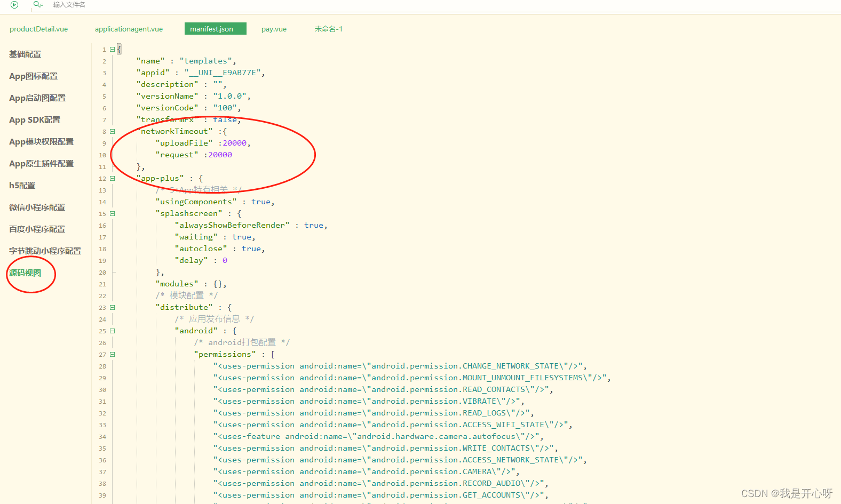Click versionCode value "100"
This screenshot has width=841, height=504.
pyautogui.click(x=225, y=108)
